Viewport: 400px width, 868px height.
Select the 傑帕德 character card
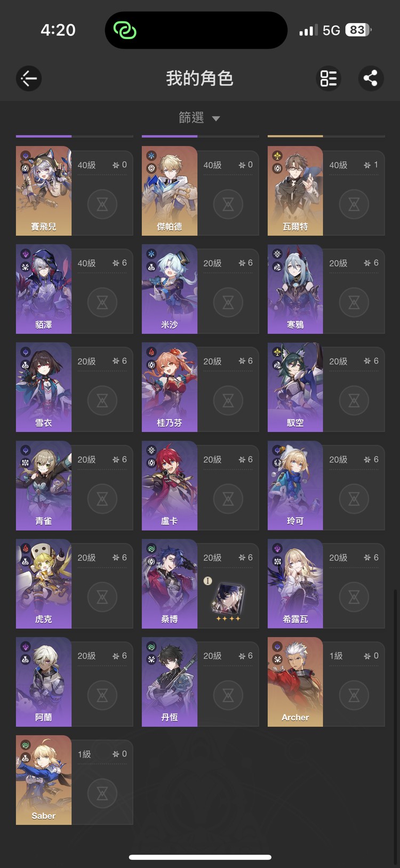[201, 191]
